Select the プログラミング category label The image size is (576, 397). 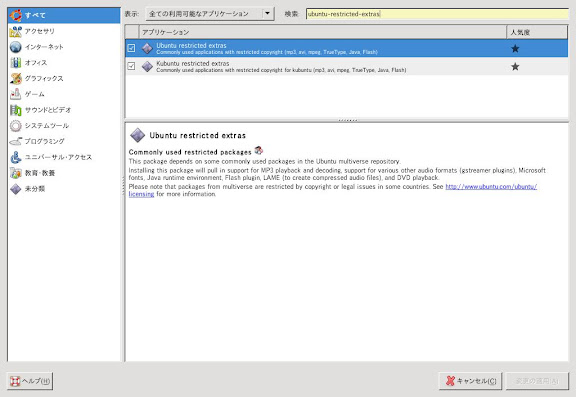point(44,141)
